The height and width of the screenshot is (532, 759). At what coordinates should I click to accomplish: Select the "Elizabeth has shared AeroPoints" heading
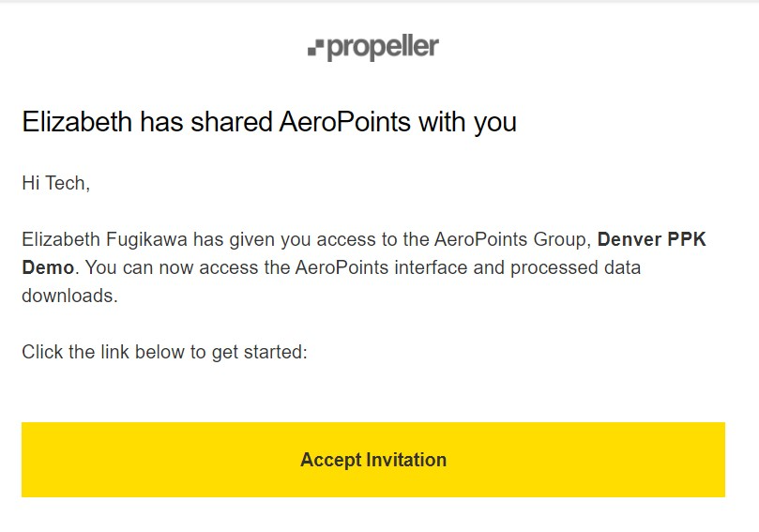[x=268, y=122]
